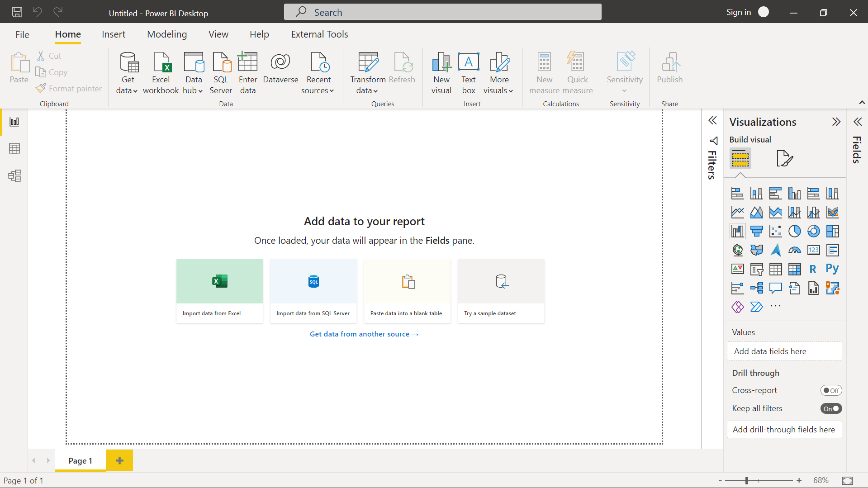Switch to the Modeling ribbon tab
Screen dimensions: 868x488
pyautogui.click(x=166, y=34)
